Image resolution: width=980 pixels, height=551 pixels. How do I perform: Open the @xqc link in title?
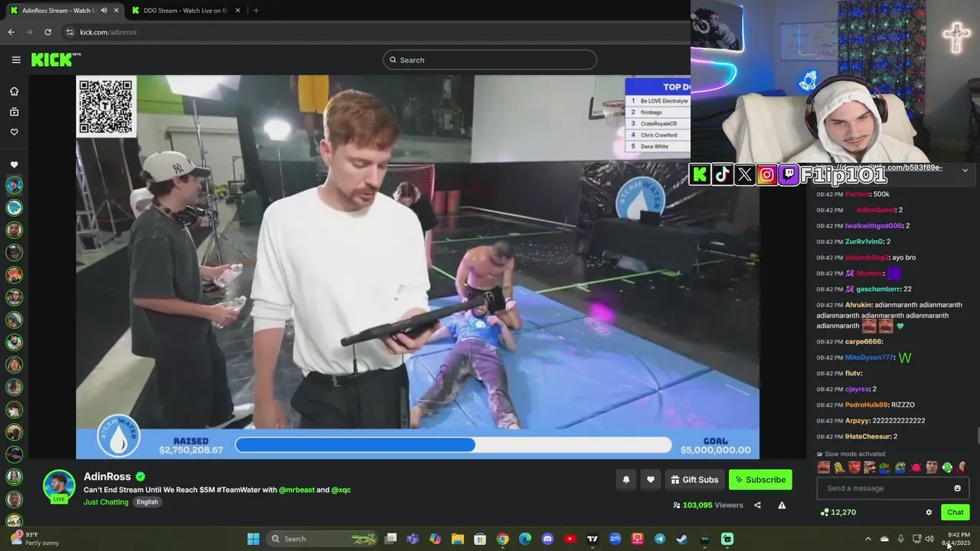coord(341,490)
